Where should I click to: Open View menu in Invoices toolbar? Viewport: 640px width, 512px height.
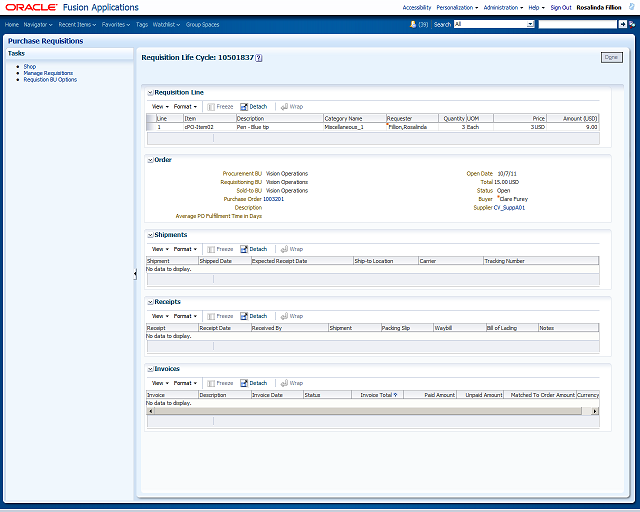point(160,383)
